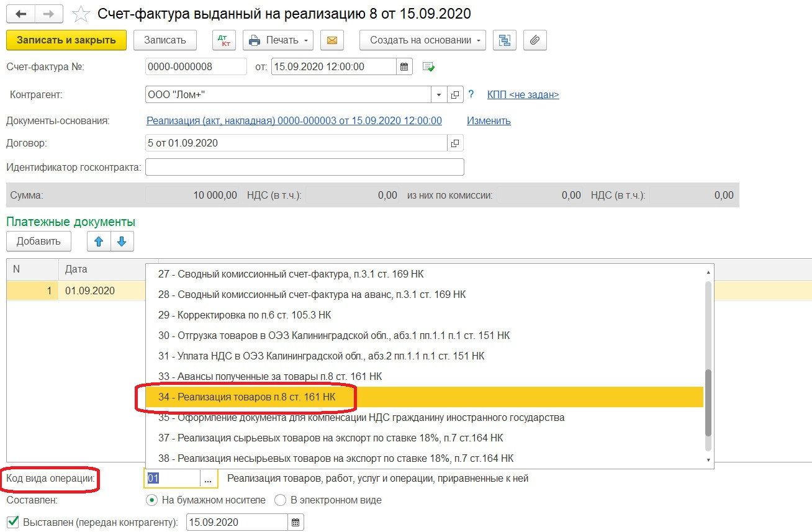Go forward with the right arrow button
Screen dimensions: 812x532
[48, 14]
